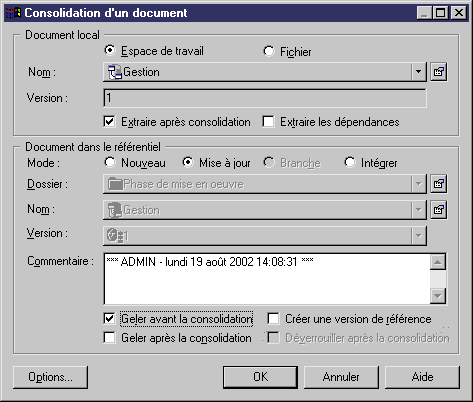This screenshot has height=402, width=473.
Task: Click the comment scrollbar down arrow
Action: (438, 296)
